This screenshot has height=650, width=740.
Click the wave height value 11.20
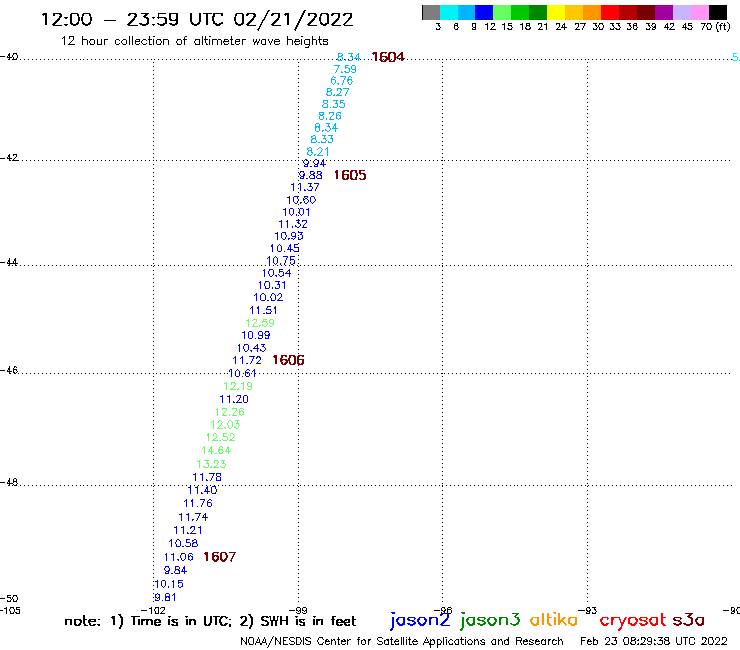coord(234,399)
